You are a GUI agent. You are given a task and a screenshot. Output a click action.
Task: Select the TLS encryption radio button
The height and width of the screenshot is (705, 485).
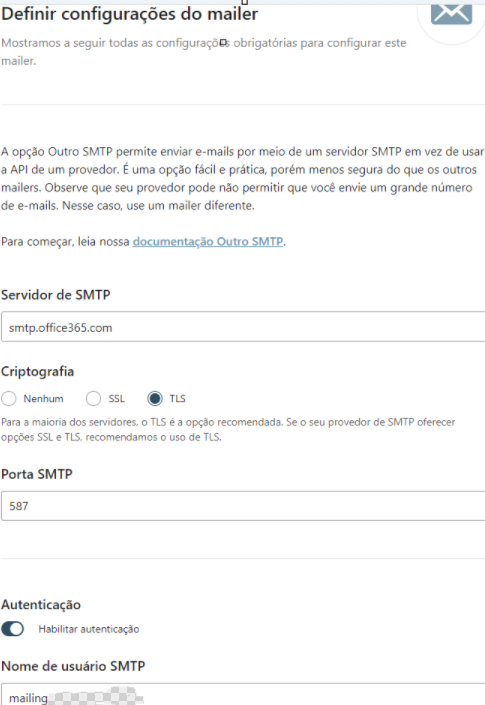(x=155, y=398)
